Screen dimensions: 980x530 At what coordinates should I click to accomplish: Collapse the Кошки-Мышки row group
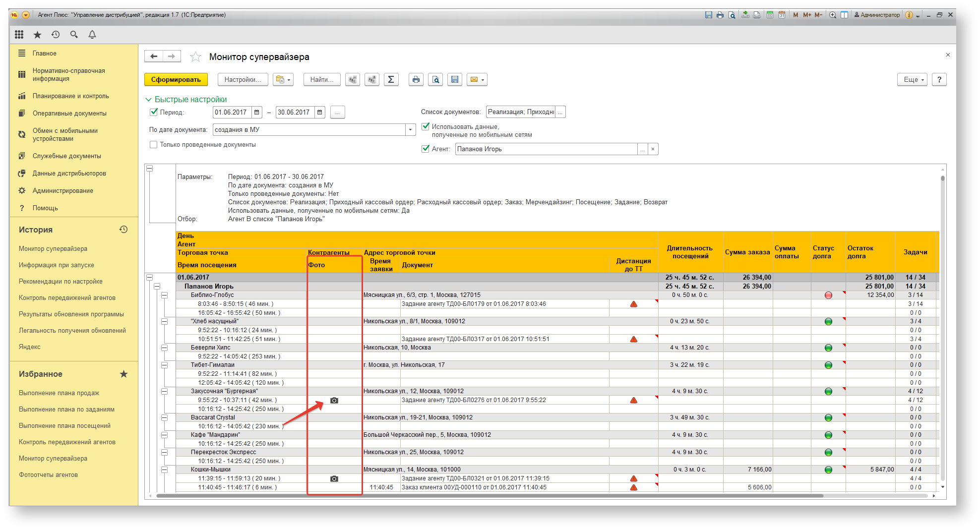tap(165, 470)
